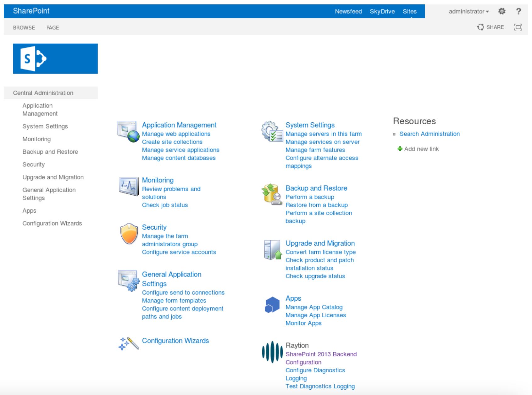Go to Newsfeed in top navigation
532x395 pixels.
coord(348,11)
